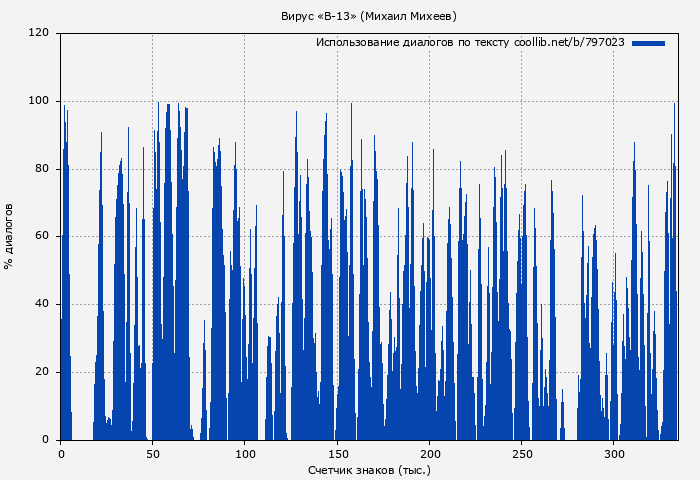Click x-axis tick label 250

[521, 454]
